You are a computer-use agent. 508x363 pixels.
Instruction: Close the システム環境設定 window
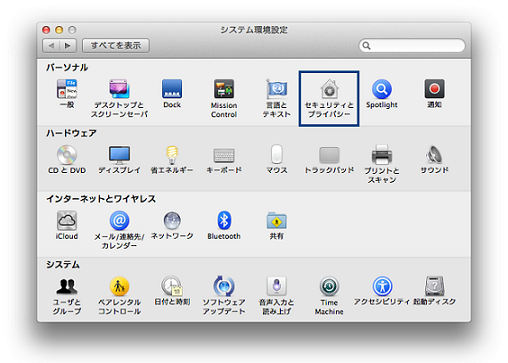click(46, 30)
